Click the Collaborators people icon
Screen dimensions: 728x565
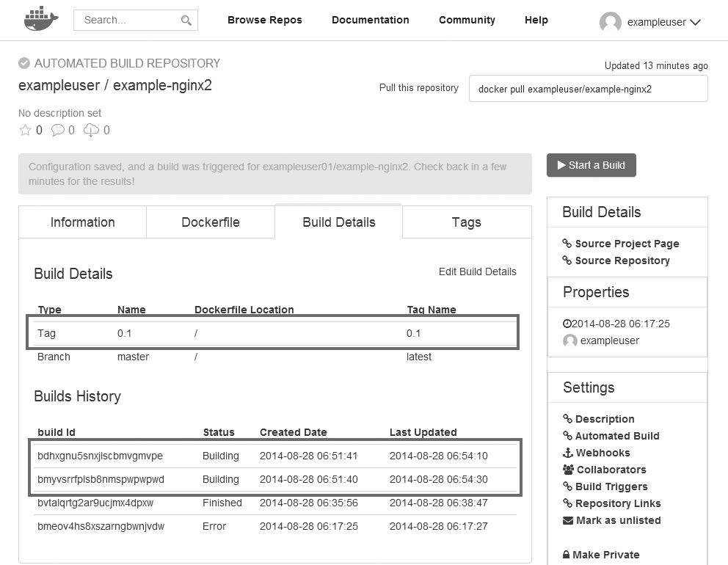(568, 470)
